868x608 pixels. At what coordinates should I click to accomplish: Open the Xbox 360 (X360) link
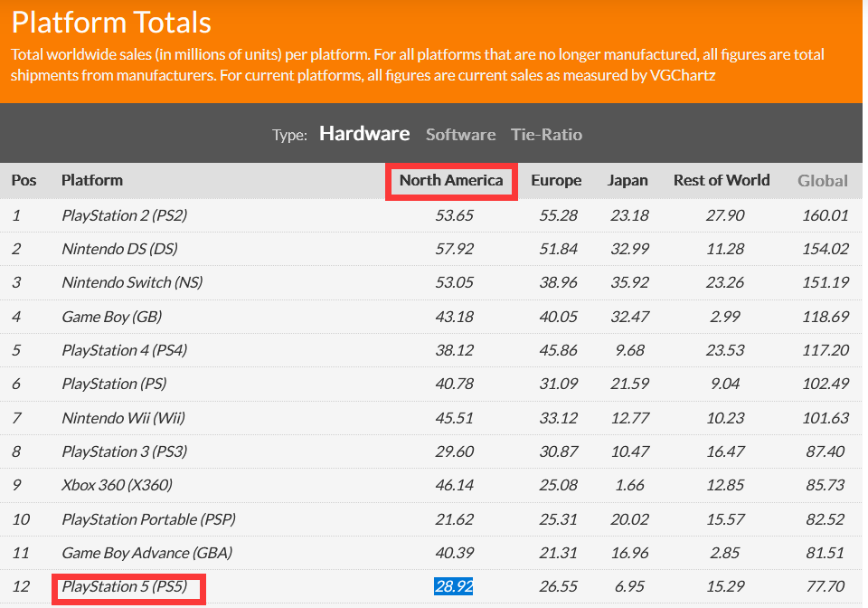click(x=115, y=485)
